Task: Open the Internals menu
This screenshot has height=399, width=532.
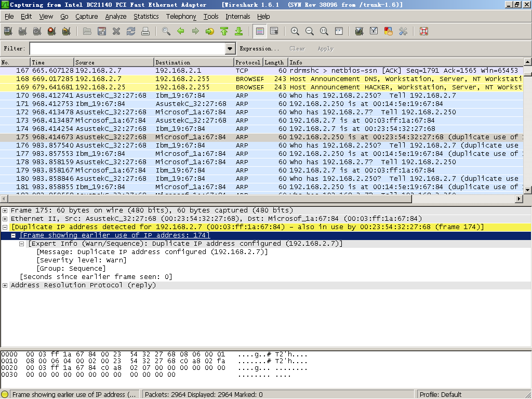Action: tap(237, 16)
